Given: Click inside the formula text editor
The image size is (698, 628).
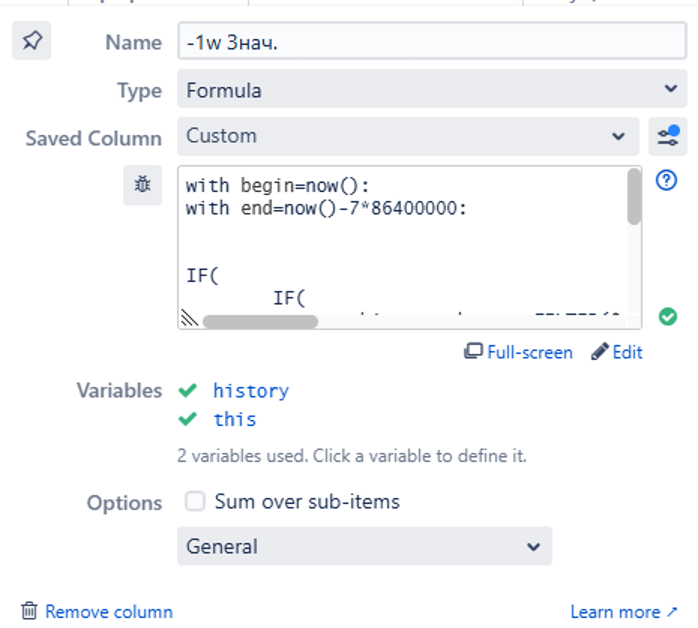Looking at the screenshot, I should tap(403, 240).
